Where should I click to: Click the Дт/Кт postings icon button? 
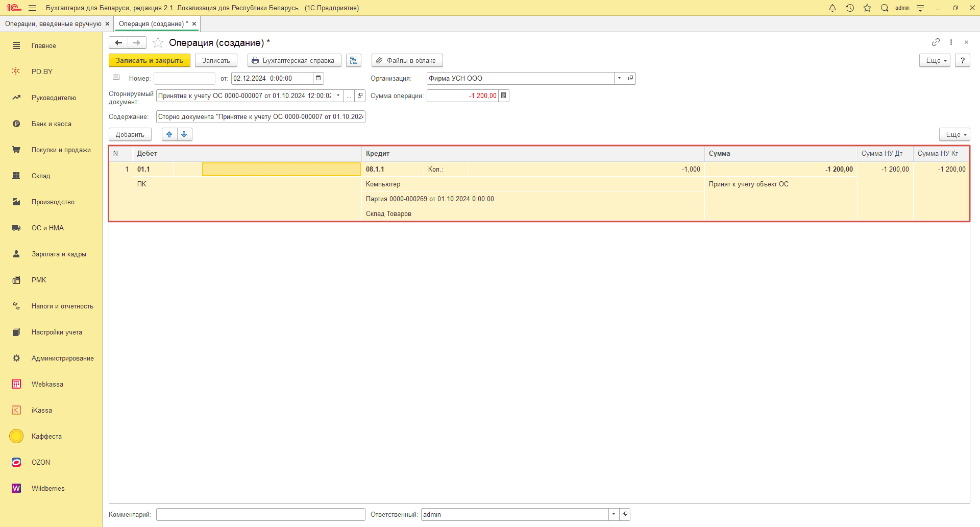click(x=354, y=60)
